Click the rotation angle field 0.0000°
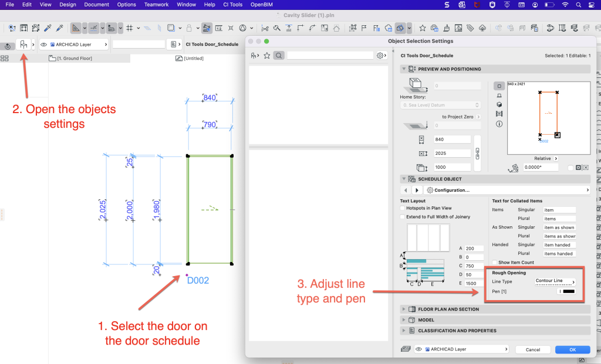The height and width of the screenshot is (364, 601). pos(541,167)
